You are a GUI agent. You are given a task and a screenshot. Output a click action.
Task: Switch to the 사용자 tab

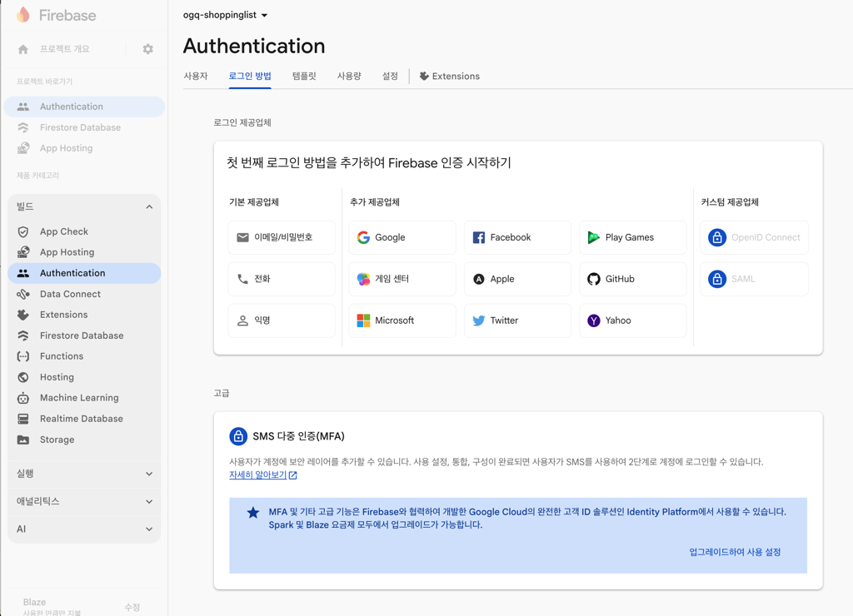(197, 76)
